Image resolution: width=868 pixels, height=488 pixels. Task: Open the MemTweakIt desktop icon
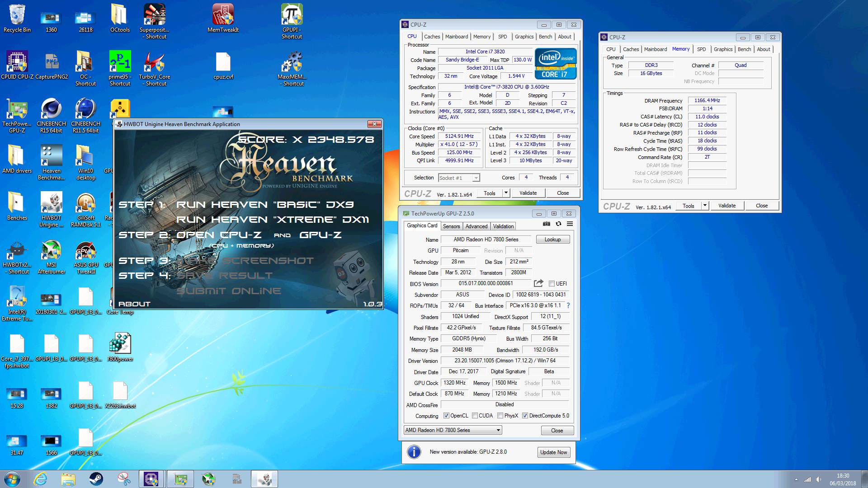(223, 19)
